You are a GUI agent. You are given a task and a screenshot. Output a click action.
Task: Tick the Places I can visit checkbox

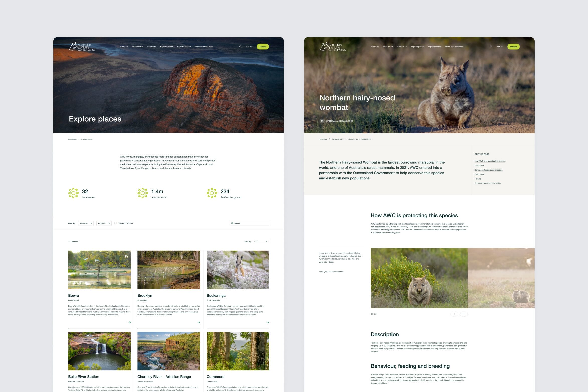point(115,223)
